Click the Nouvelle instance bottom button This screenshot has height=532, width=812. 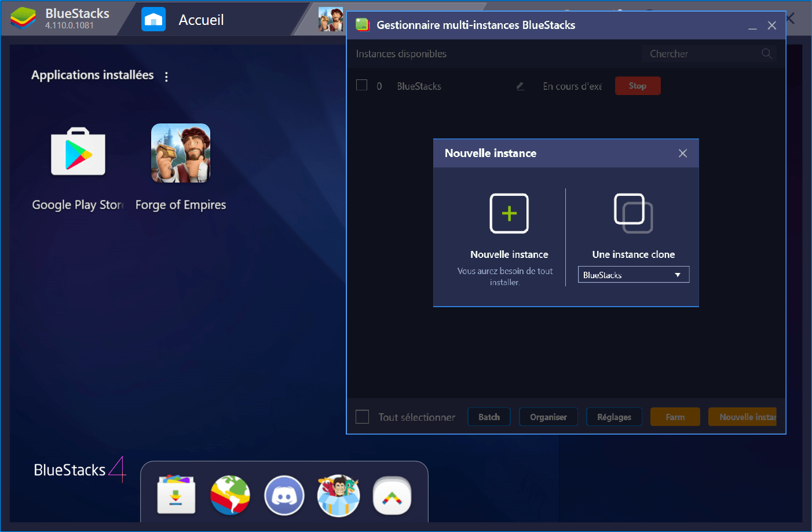[742, 417]
